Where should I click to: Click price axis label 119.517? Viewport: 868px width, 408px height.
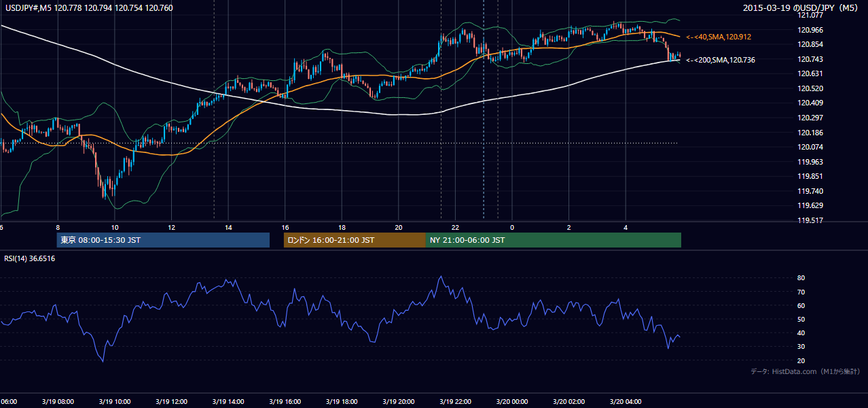point(810,220)
